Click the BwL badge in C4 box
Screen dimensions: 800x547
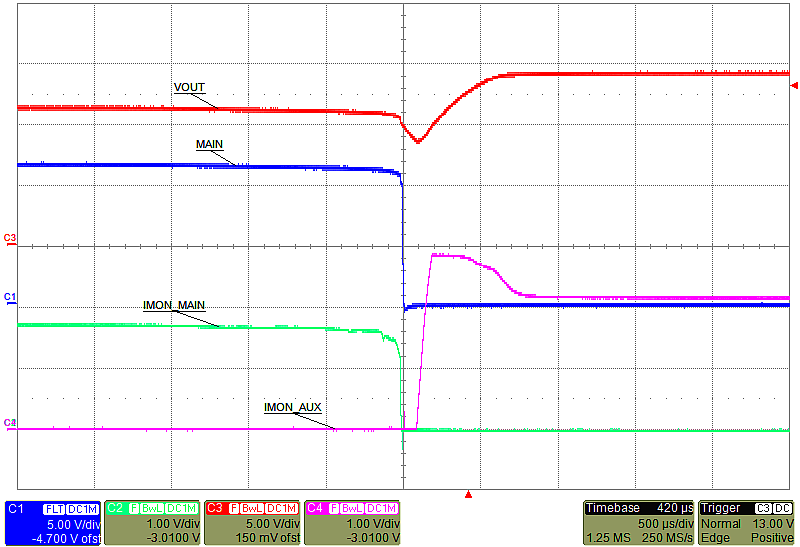(352, 509)
